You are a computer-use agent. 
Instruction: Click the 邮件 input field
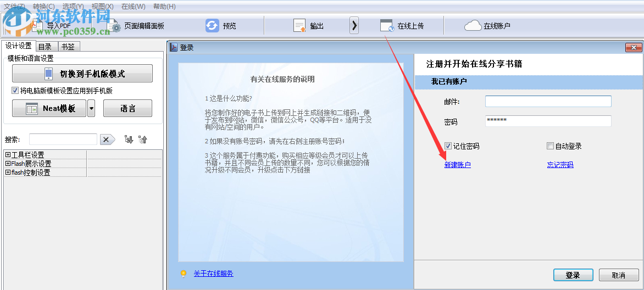pos(548,101)
